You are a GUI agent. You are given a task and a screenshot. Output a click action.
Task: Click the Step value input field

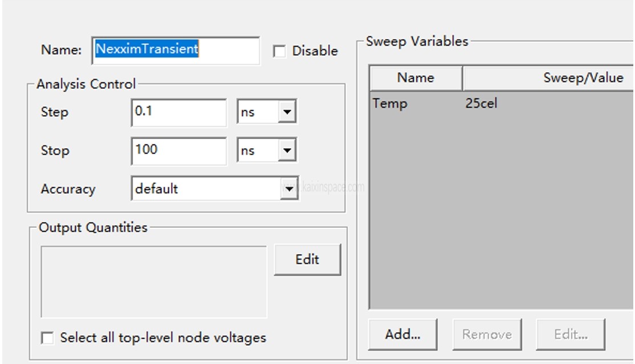pyautogui.click(x=178, y=112)
